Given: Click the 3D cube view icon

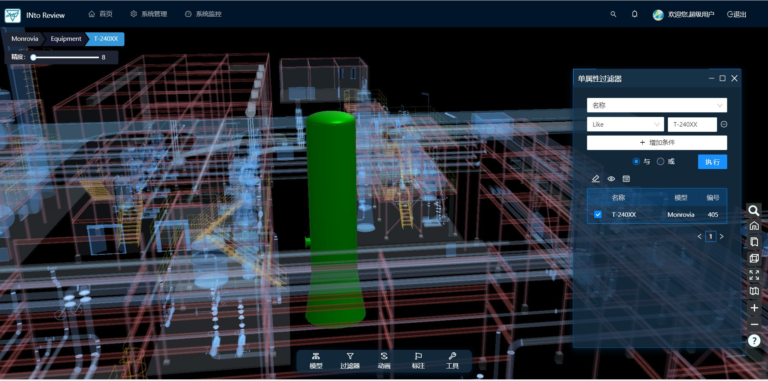Looking at the screenshot, I should click(x=754, y=258).
